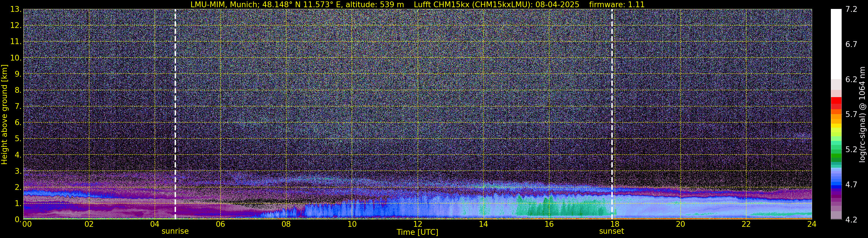
Task: Click the 02 hour tick label
Action: 89,224
